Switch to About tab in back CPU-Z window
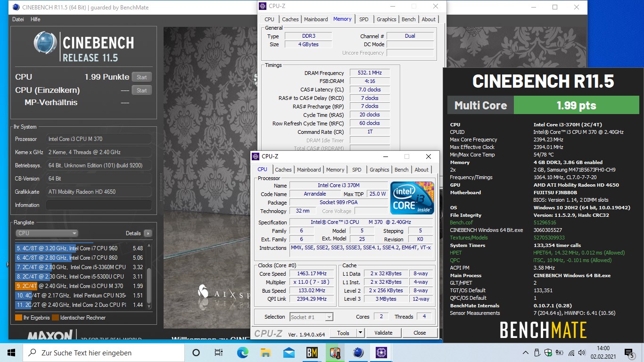Screen dimensions: 644x362 click(429, 19)
